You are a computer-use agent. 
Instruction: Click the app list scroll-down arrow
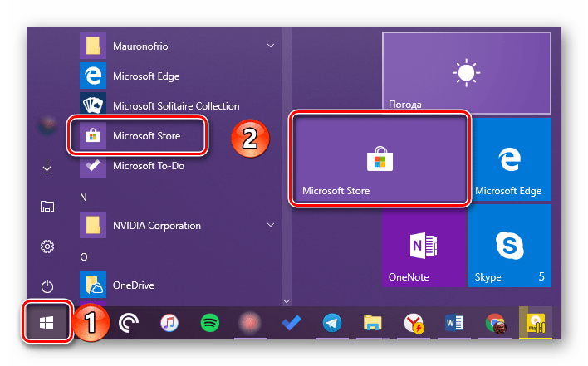point(287,300)
